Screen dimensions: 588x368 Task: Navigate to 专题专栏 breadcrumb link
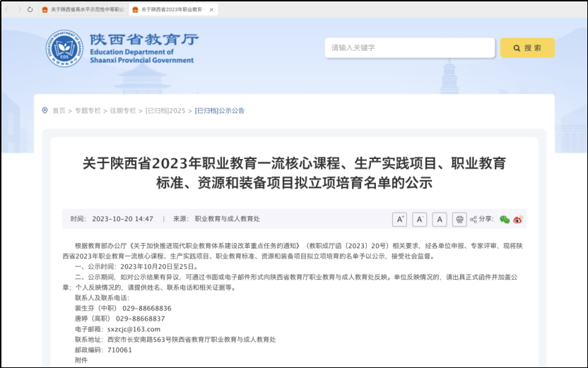click(x=88, y=111)
